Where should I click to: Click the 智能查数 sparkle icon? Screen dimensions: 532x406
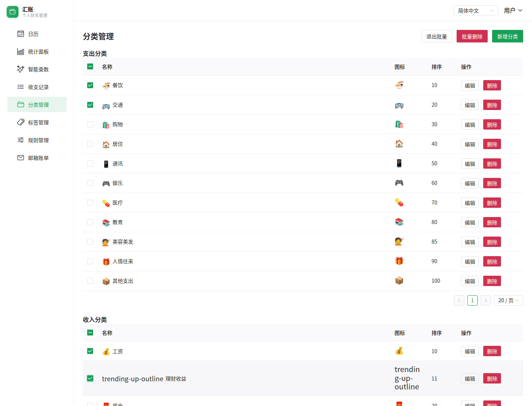point(21,69)
